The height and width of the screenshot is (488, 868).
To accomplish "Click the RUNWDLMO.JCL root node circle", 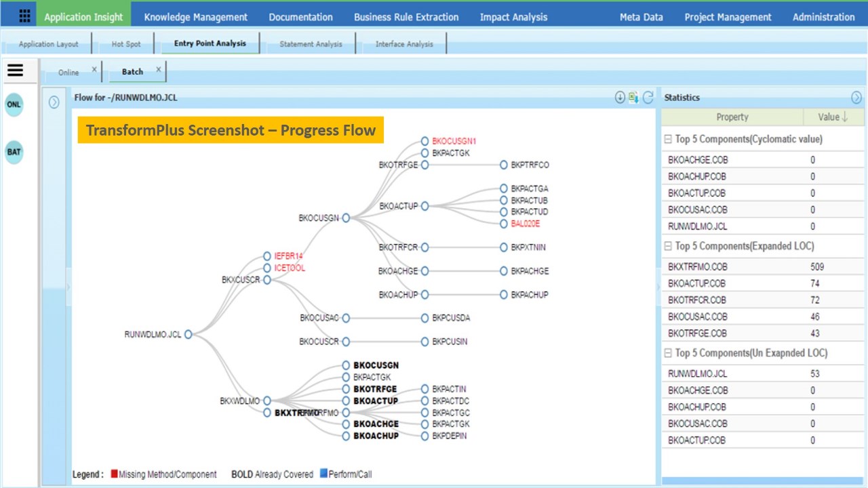I will coord(189,334).
